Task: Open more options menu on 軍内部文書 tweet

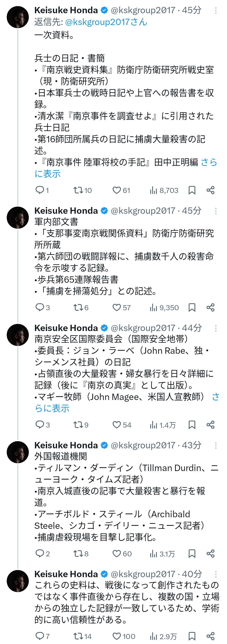Action: click(216, 211)
